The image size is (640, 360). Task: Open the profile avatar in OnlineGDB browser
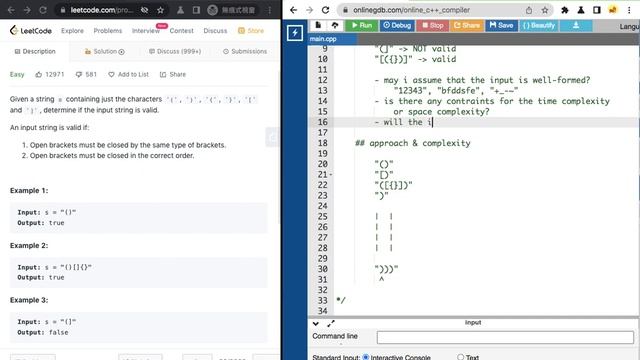[613, 10]
